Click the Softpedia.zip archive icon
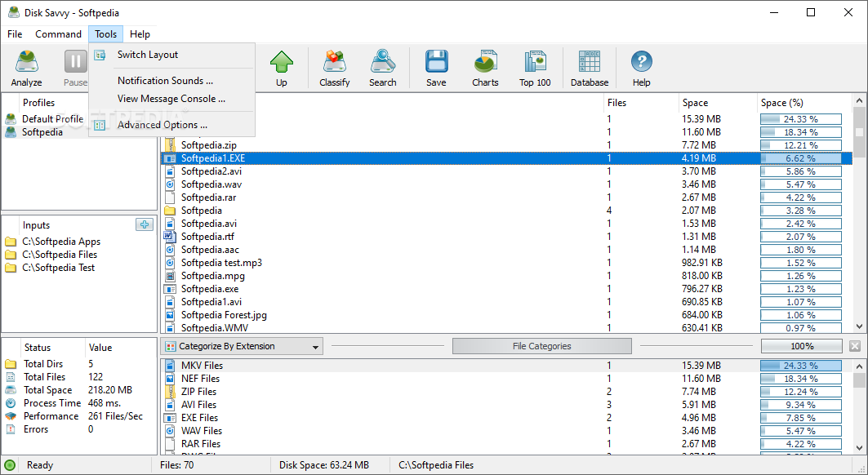This screenshot has width=868, height=475. 170,145
